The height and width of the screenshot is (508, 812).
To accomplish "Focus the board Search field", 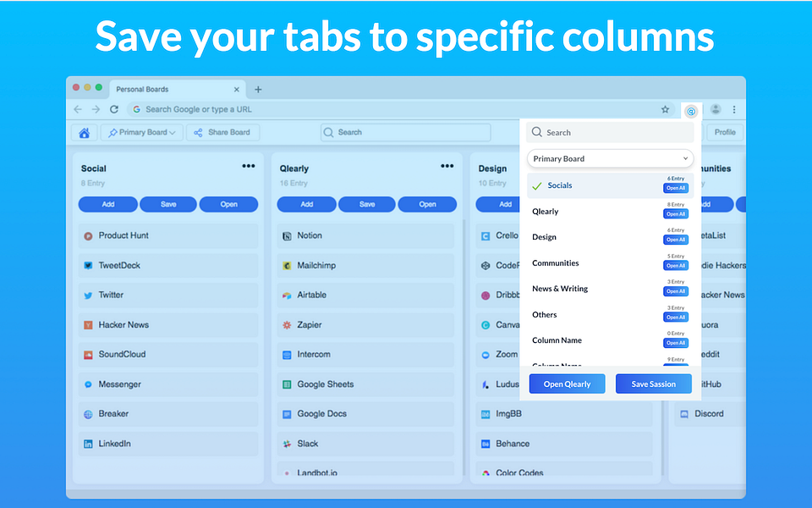I will coord(405,133).
